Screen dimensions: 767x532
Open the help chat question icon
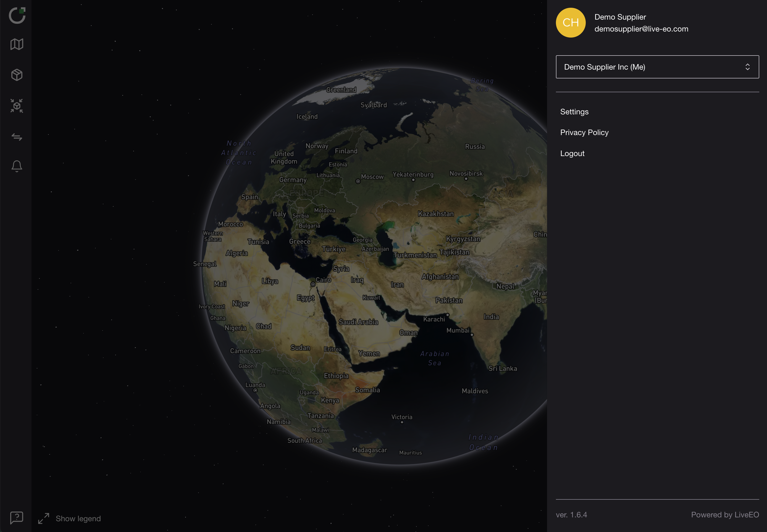tap(17, 517)
